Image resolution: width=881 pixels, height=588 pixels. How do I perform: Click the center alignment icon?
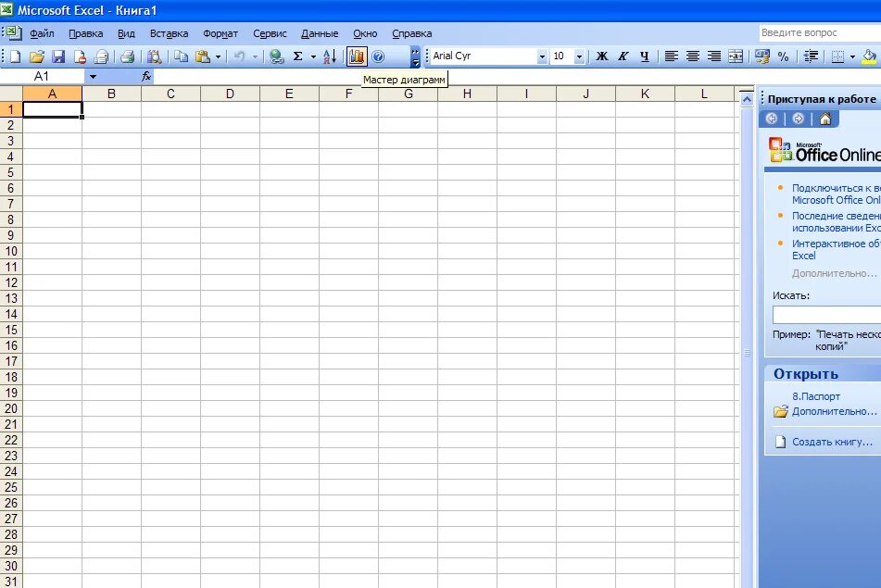tap(693, 56)
